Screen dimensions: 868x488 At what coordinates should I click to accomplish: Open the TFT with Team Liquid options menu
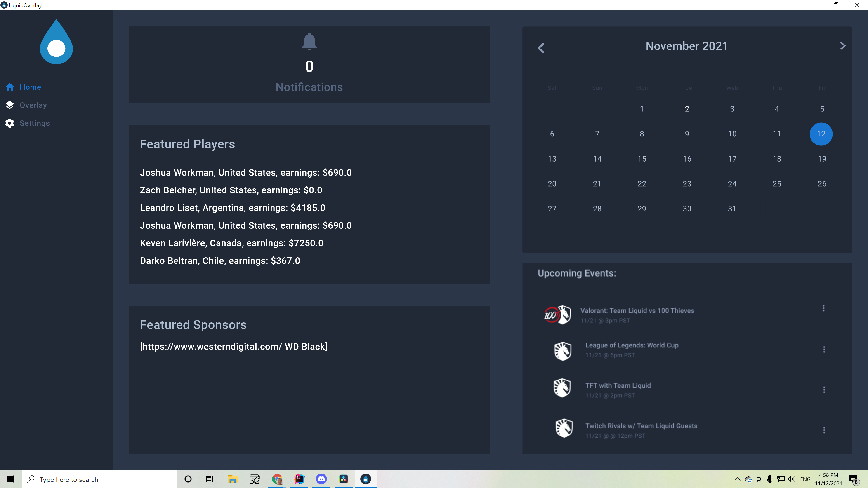pos(824,390)
